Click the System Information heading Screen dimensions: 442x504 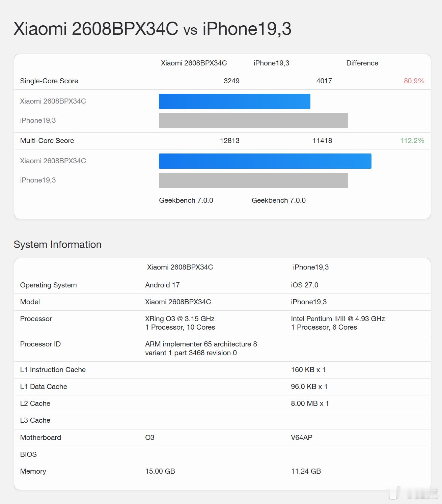tap(58, 245)
